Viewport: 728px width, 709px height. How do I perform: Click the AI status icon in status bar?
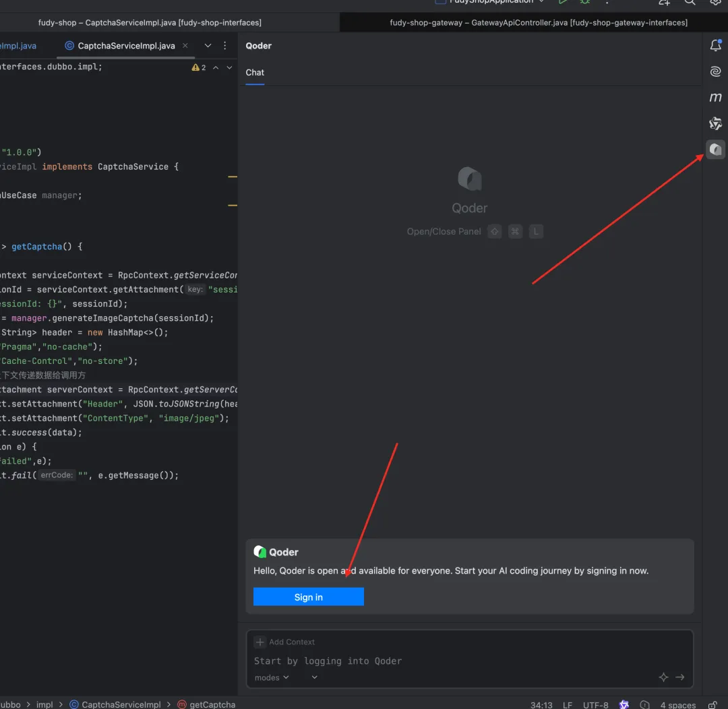tap(624, 704)
